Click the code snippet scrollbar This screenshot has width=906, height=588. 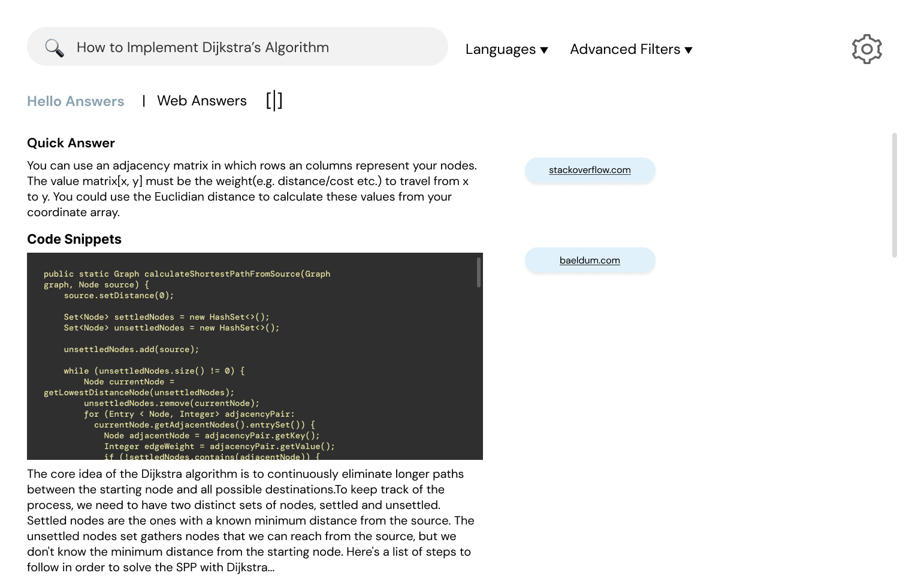coord(479,272)
